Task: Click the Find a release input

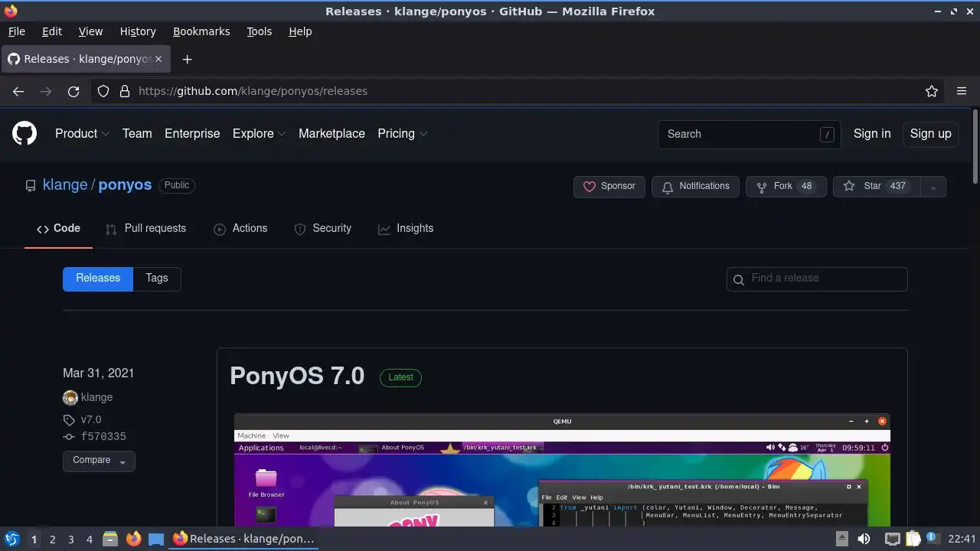Action: tap(817, 279)
